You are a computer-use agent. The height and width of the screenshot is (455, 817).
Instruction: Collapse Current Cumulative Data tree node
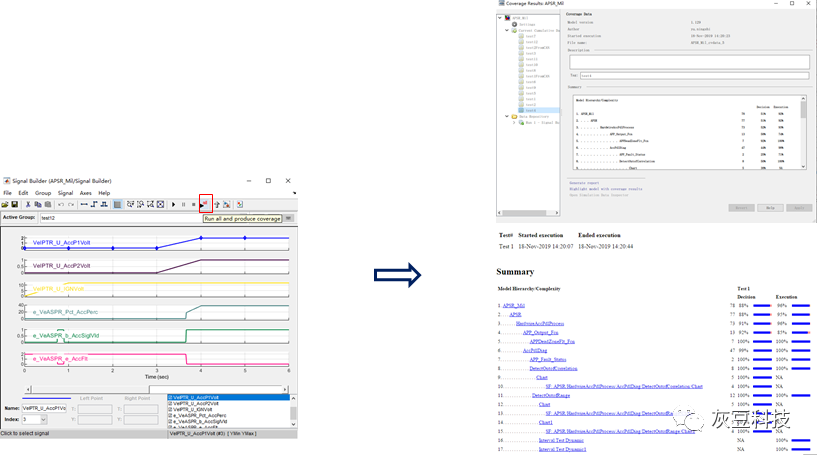coord(507,31)
